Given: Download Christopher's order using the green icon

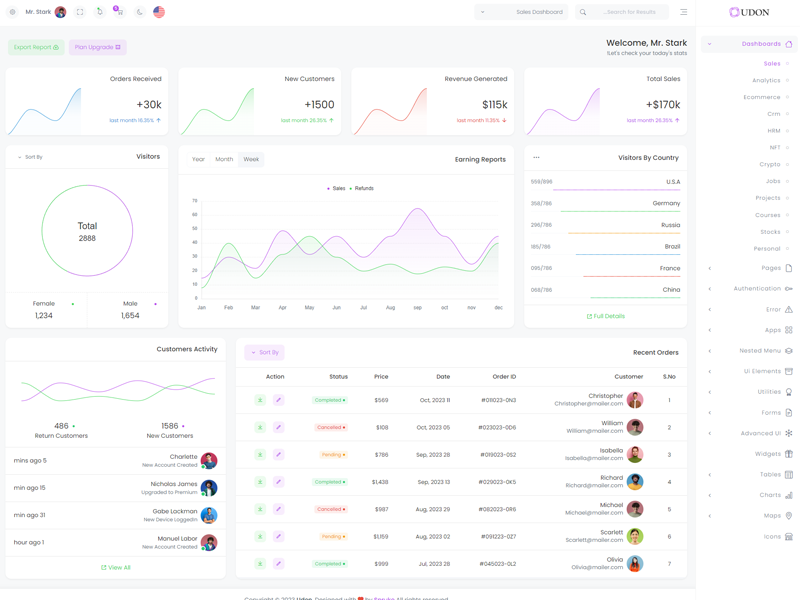Looking at the screenshot, I should [x=260, y=400].
